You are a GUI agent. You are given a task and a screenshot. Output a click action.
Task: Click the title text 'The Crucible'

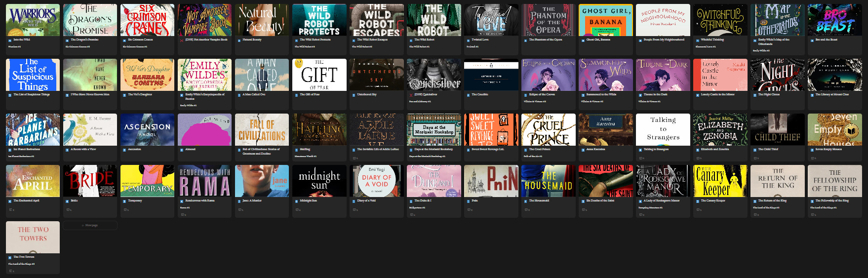[x=479, y=94]
